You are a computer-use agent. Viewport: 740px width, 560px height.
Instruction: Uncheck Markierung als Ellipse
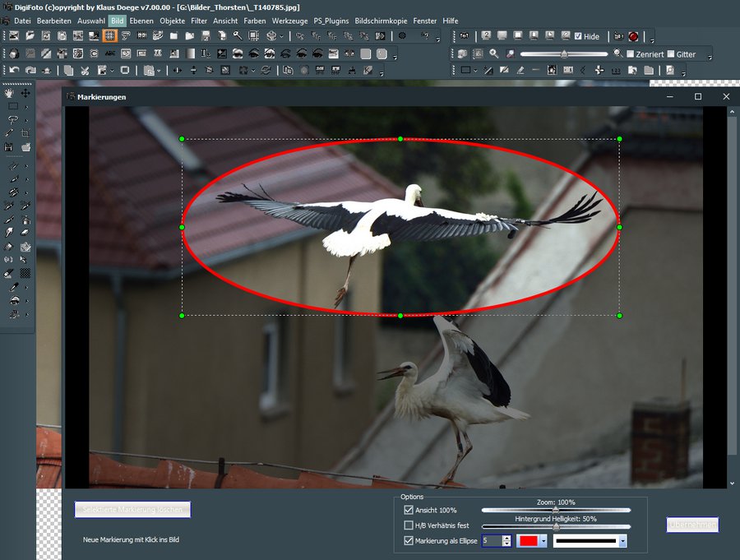coord(409,540)
